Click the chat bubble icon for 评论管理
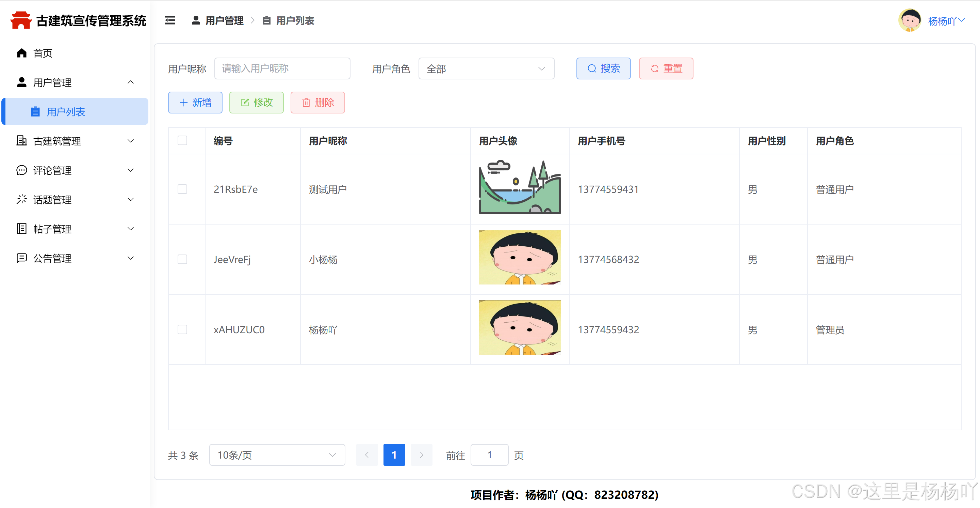Viewport: 980px width, 508px height. 22,170
